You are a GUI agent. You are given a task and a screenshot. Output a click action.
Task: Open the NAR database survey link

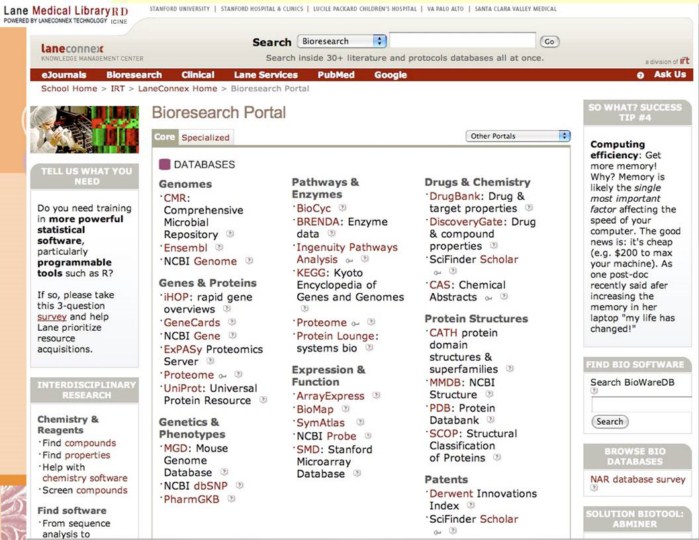(x=637, y=479)
